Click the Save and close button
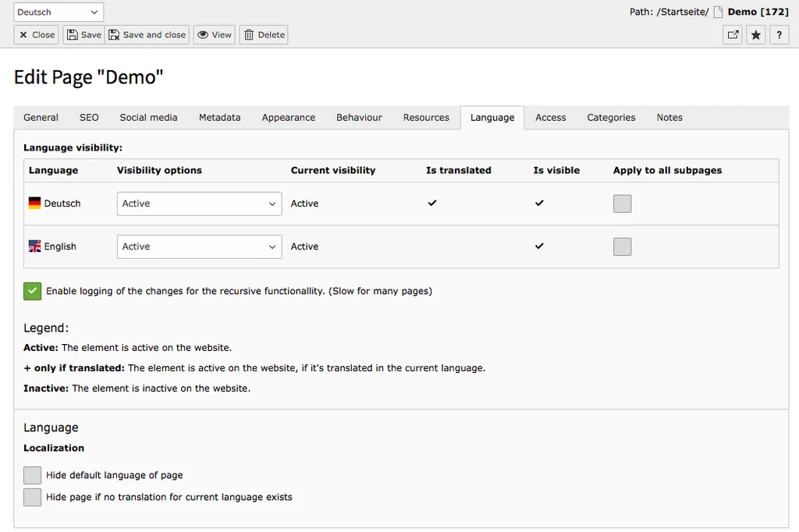Image resolution: width=799 pixels, height=532 pixels. tap(147, 34)
